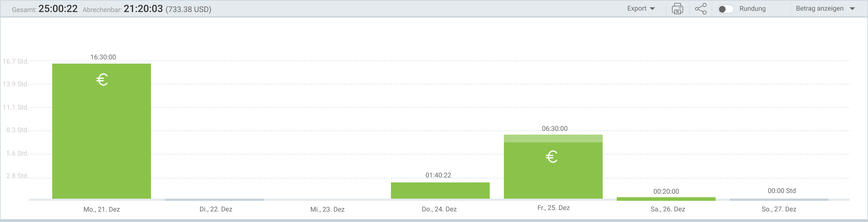Viewport: 868px width, 222px height.
Task: Click the Sa., 26. Dez bar
Action: (x=666, y=199)
